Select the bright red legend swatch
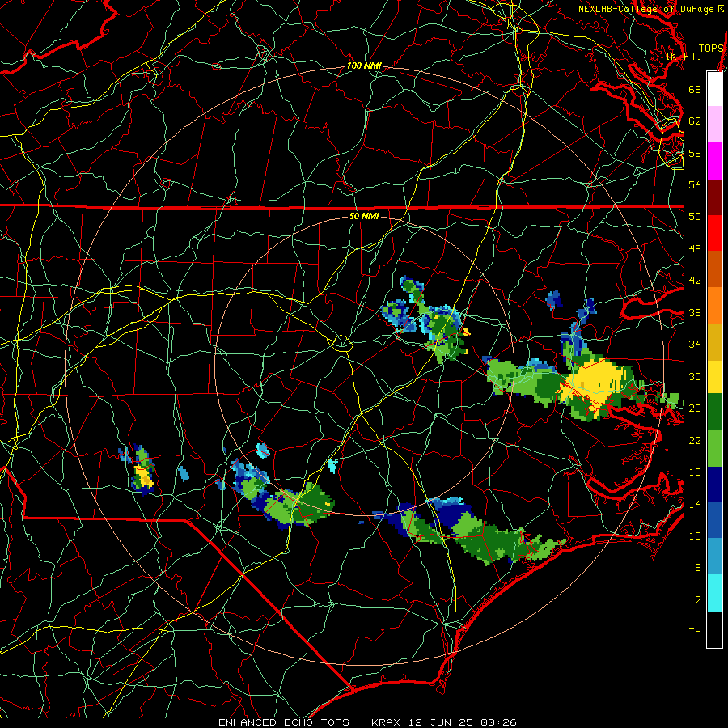Screen dimensions: 728x728 tap(714, 233)
